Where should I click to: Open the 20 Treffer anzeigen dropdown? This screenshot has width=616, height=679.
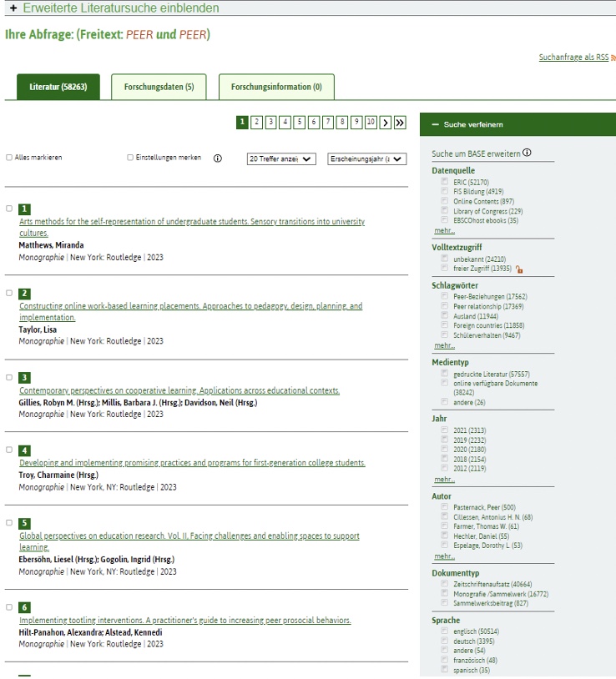tap(281, 158)
